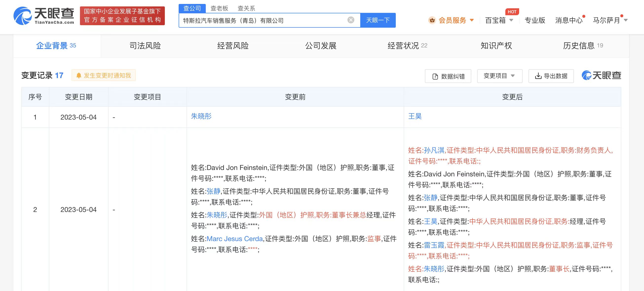
Task: Click the 变更后 column header
Action: [x=512, y=97]
